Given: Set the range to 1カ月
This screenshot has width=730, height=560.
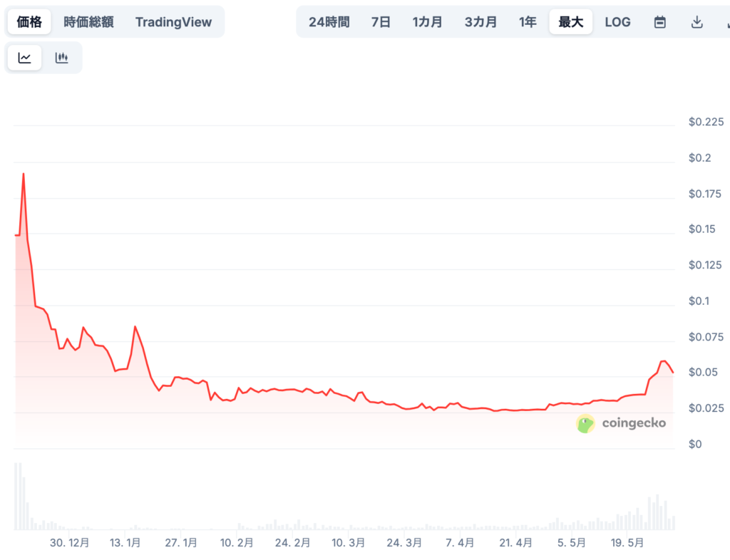Looking at the screenshot, I should coord(427,22).
